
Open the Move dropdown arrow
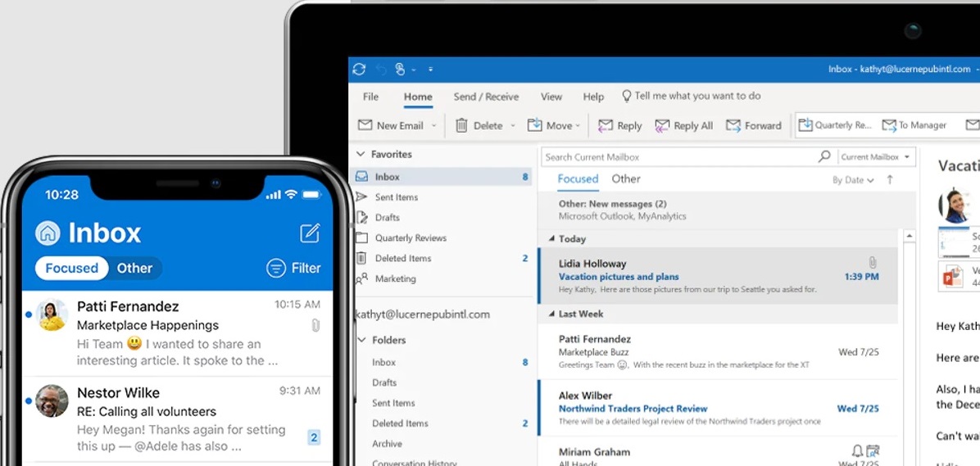click(578, 125)
